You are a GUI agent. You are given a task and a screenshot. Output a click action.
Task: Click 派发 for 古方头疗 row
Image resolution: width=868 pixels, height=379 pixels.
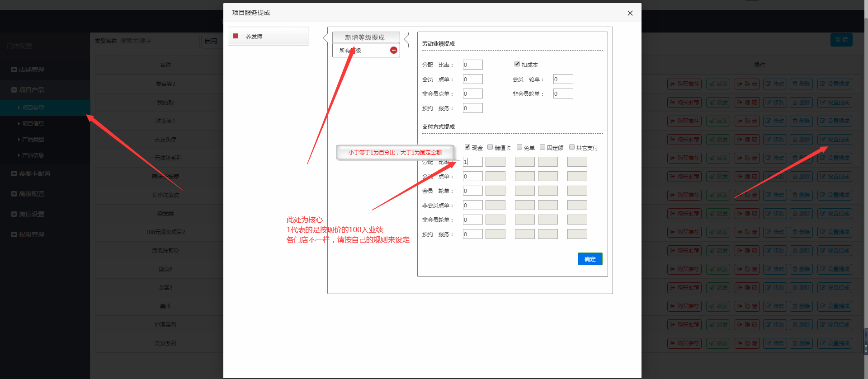pyautogui.click(x=718, y=140)
